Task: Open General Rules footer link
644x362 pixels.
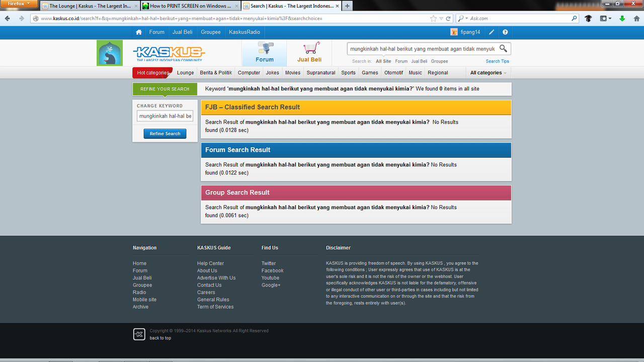Action: pyautogui.click(x=213, y=300)
